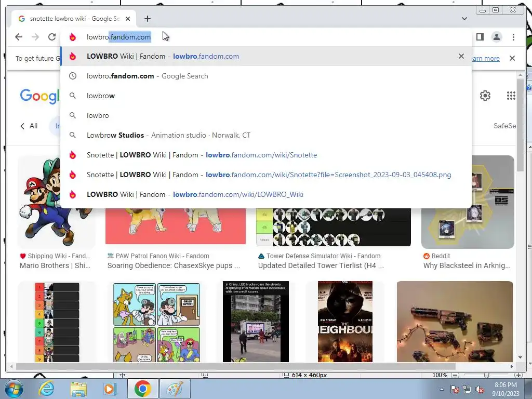The width and height of the screenshot is (532, 399).
Task: Choose 'lowbro.fandom.com - Google Search' suggestion
Action: [267, 76]
